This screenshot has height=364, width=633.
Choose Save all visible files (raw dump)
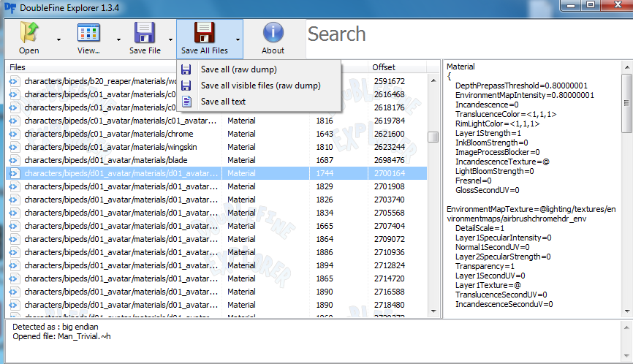click(258, 86)
